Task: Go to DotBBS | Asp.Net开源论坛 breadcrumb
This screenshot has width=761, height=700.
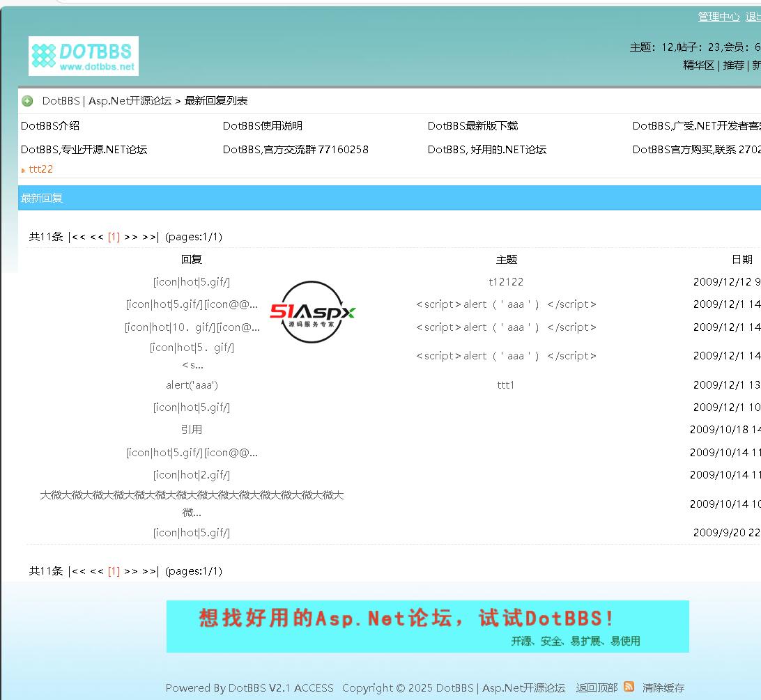Action: click(107, 101)
